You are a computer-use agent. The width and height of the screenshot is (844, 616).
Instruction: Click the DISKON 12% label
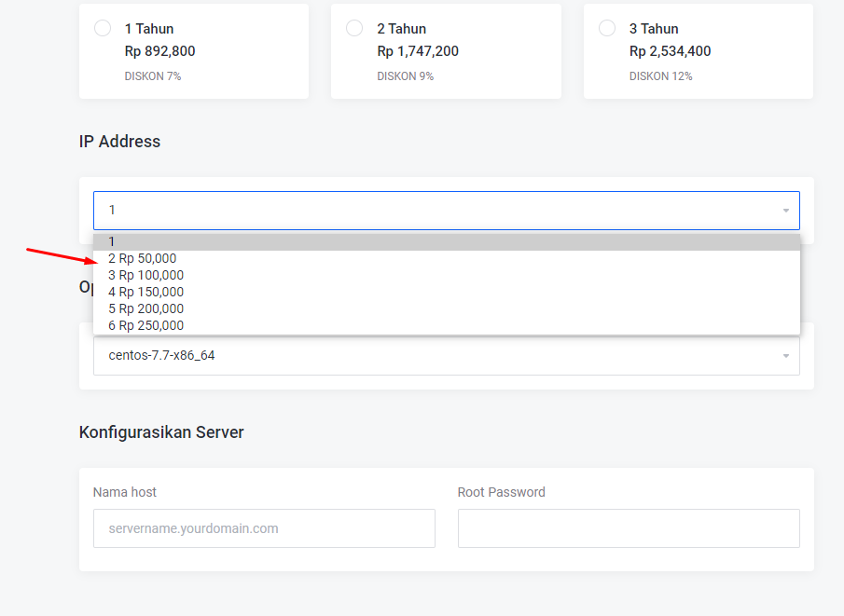660,76
